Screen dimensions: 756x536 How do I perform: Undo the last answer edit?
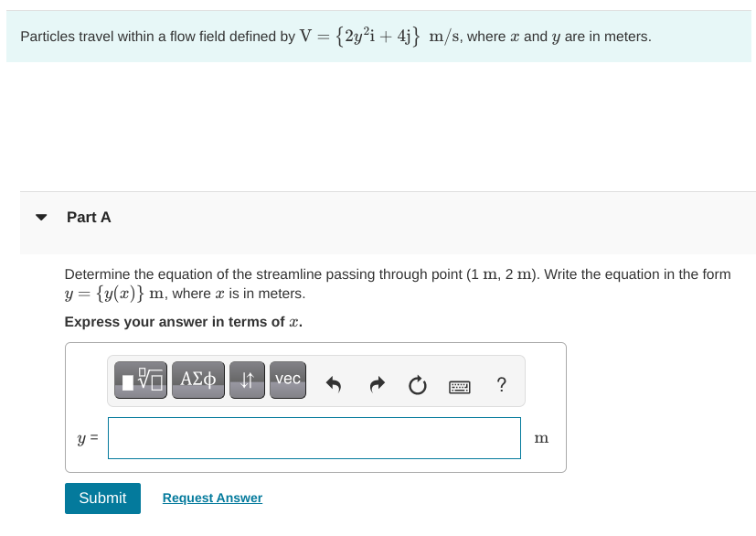pyautogui.click(x=334, y=385)
